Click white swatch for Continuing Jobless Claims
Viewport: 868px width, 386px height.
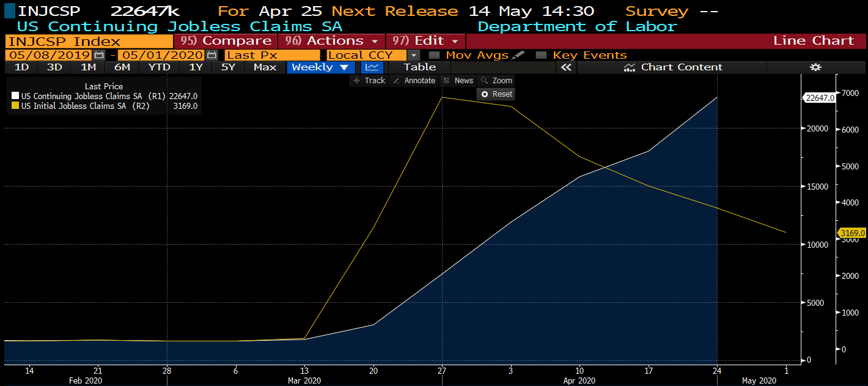(x=15, y=96)
